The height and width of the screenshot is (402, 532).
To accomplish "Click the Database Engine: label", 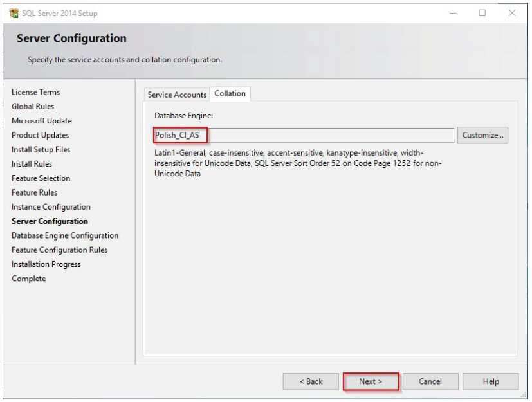I will (183, 116).
